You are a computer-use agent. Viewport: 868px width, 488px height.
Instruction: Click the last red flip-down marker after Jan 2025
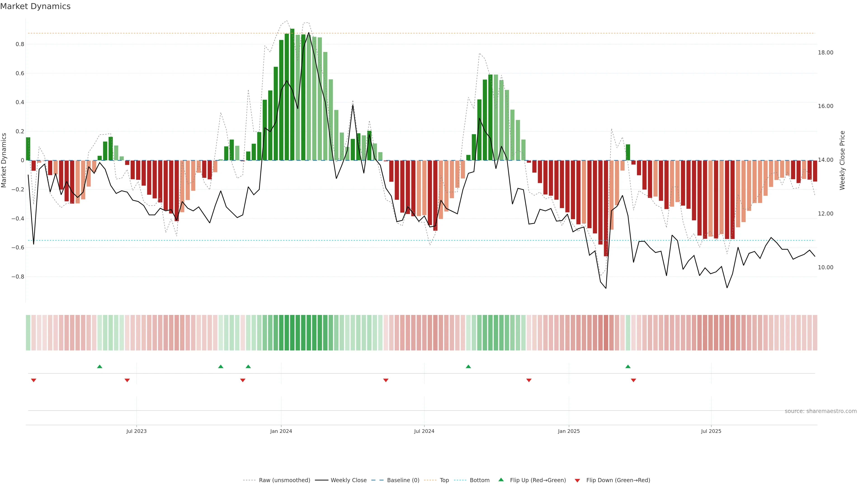pos(633,380)
